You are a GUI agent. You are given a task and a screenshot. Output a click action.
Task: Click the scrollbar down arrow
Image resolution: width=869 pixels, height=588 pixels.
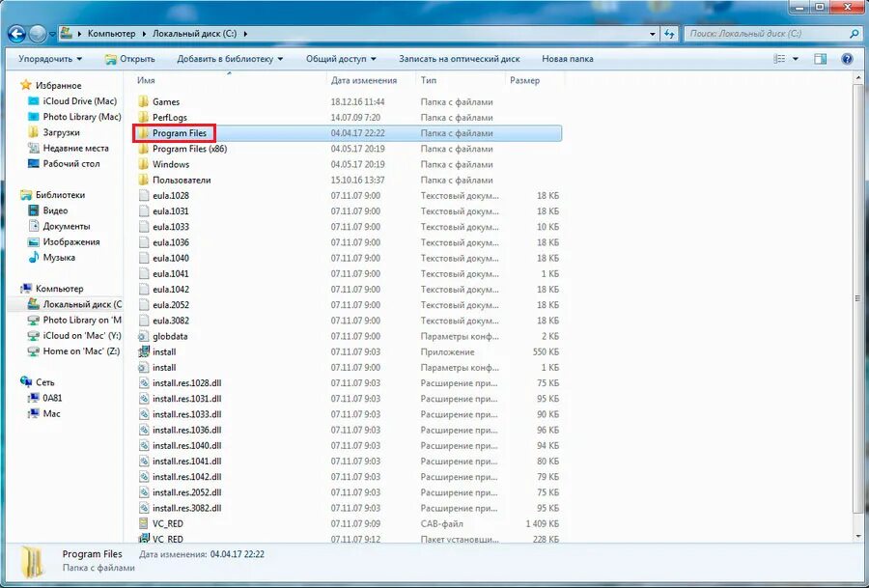coord(858,537)
